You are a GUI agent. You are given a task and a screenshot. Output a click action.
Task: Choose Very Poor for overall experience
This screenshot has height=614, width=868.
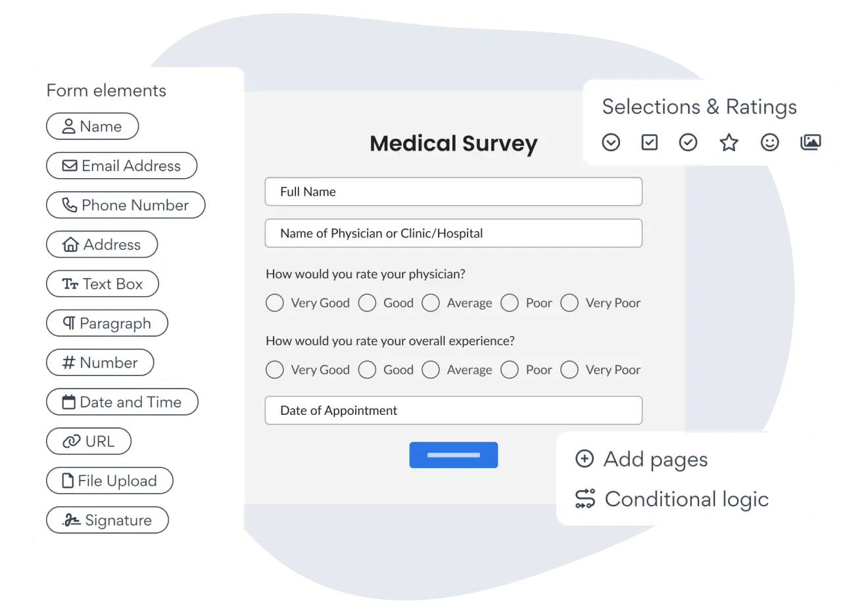tap(569, 370)
